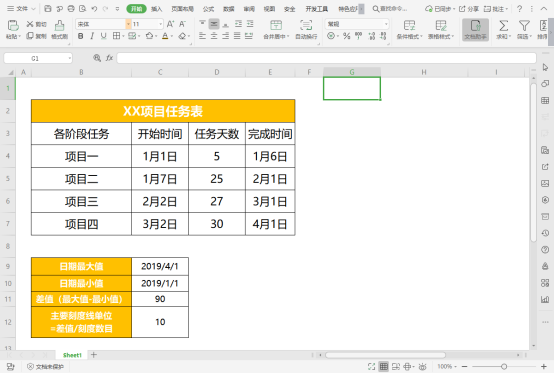The width and height of the screenshot is (554, 374).
Task: Switch to the Sheet1 tab
Action: coord(72,355)
